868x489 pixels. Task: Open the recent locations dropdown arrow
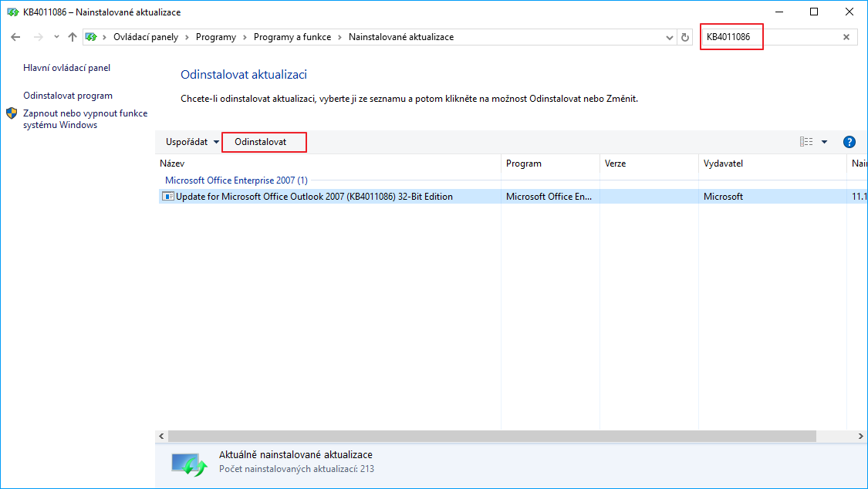pos(56,37)
